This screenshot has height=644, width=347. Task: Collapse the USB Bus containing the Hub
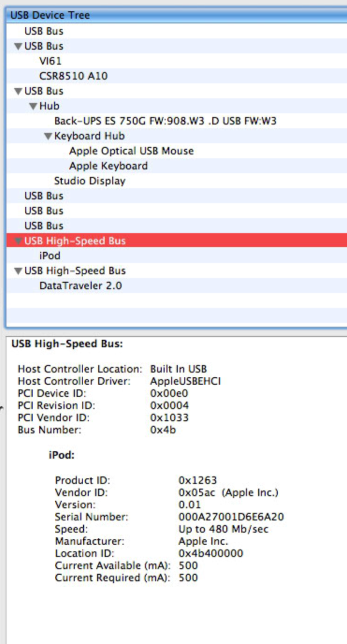click(18, 91)
